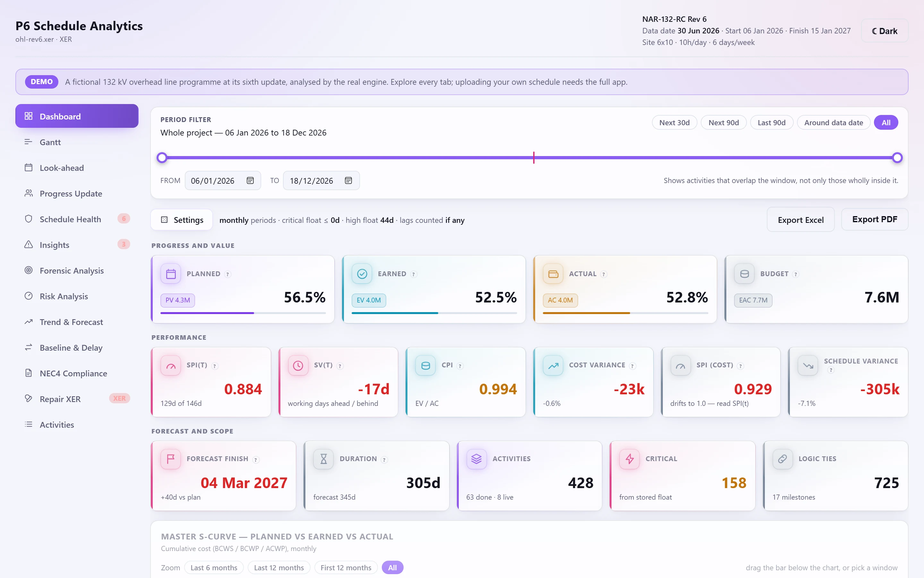Click the NEC4 Compliance document icon
Image resolution: width=924 pixels, height=578 pixels.
(x=28, y=373)
